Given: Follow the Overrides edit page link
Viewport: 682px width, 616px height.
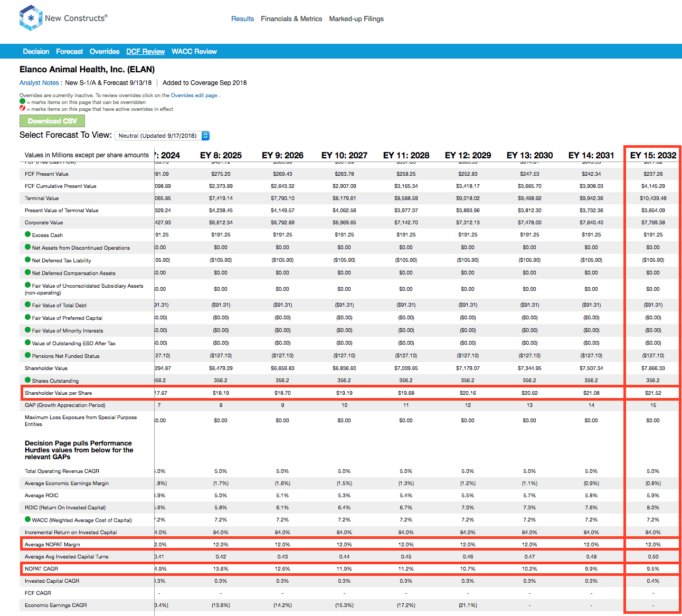Looking at the screenshot, I should pos(194,96).
